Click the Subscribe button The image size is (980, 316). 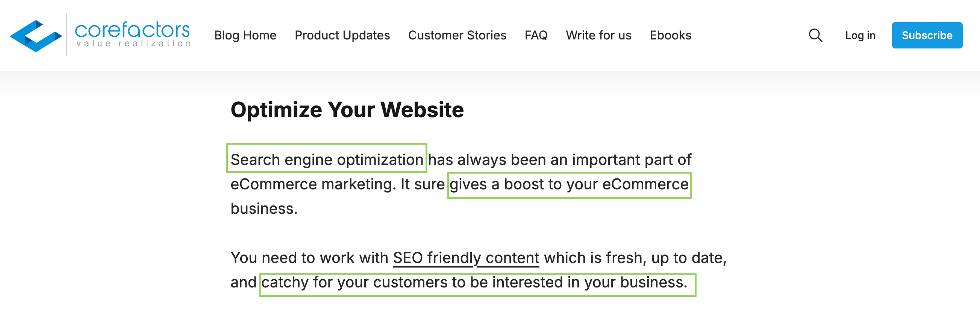tap(927, 35)
